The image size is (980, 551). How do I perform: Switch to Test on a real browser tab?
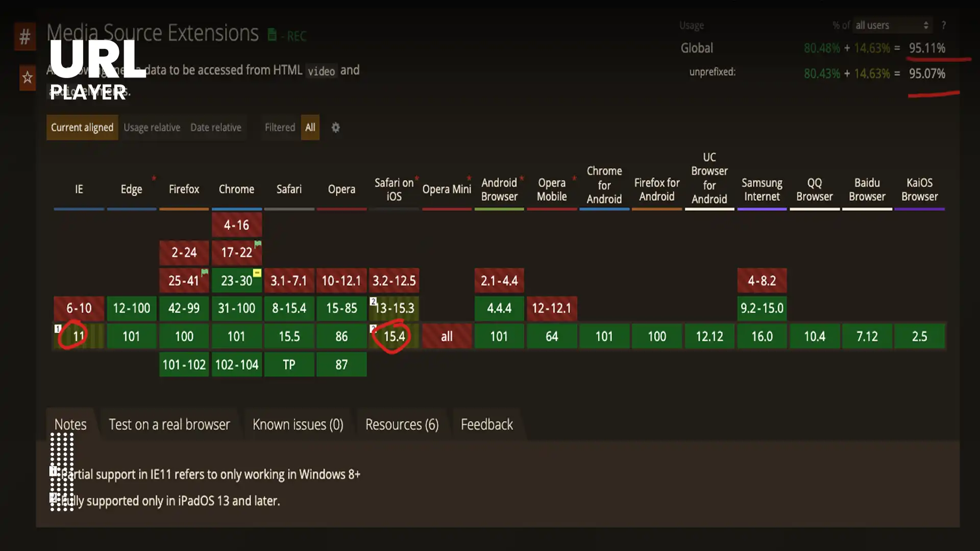(169, 424)
